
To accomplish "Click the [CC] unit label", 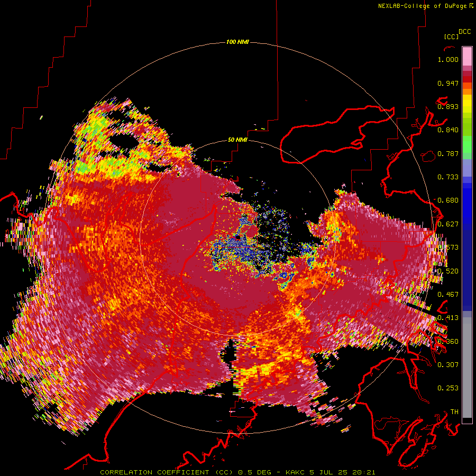I will (x=451, y=36).
